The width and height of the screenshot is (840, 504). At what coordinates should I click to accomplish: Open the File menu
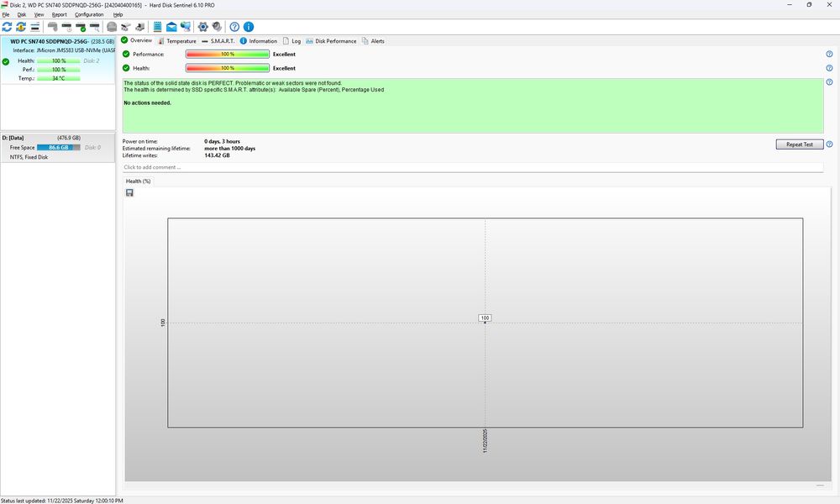(6, 14)
